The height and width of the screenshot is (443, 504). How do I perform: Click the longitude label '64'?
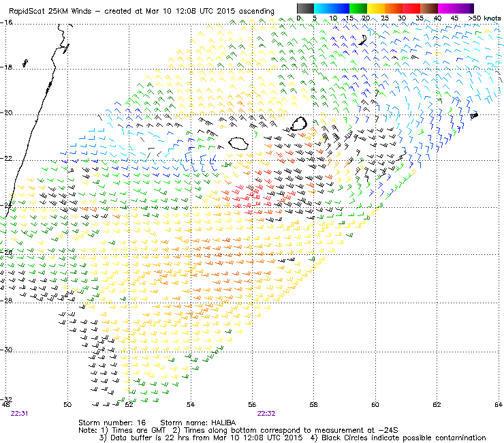coord(499,404)
